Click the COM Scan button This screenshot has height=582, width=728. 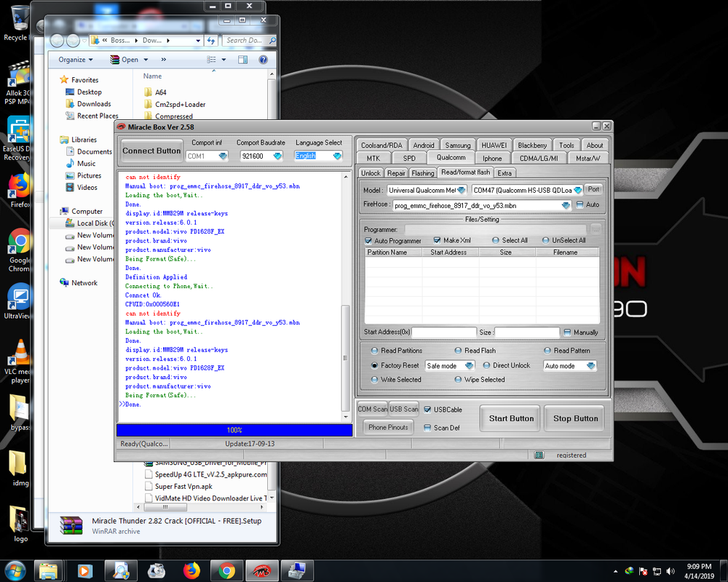click(372, 409)
